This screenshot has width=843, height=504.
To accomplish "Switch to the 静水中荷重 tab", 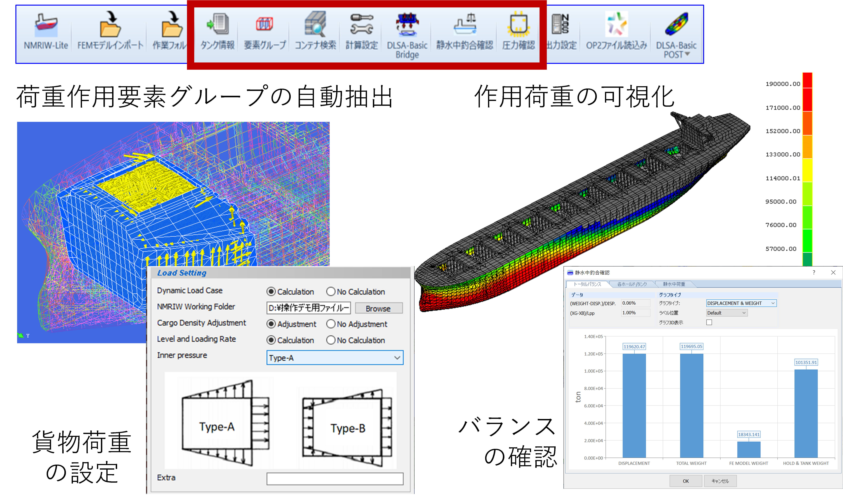I will 674,284.
